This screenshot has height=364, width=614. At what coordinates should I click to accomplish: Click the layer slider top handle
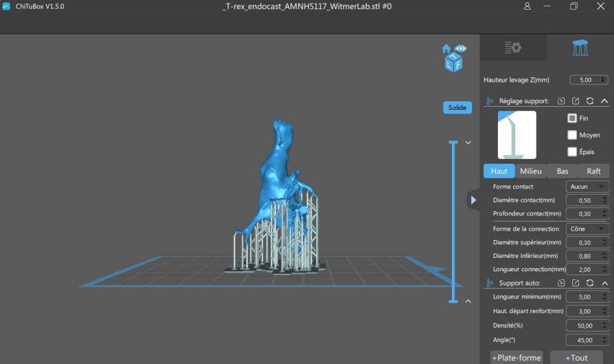click(x=454, y=142)
